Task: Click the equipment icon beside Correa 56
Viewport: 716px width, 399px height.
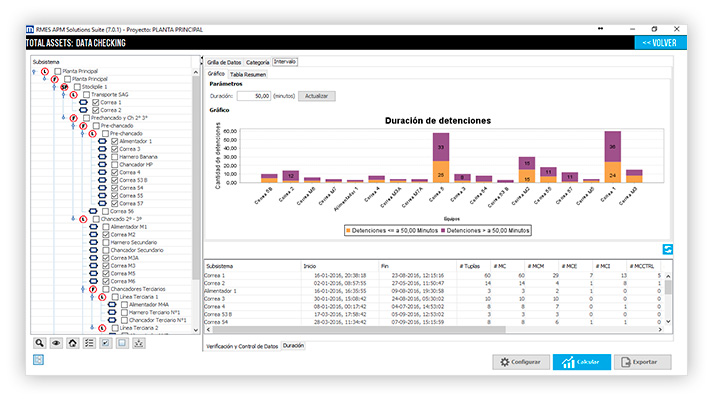Action: tap(93, 211)
